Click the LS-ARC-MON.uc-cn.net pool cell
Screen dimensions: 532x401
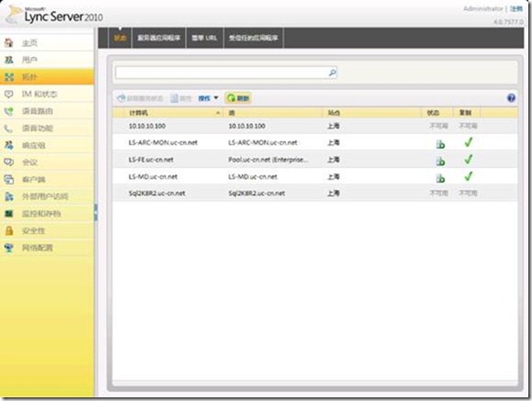(263, 142)
